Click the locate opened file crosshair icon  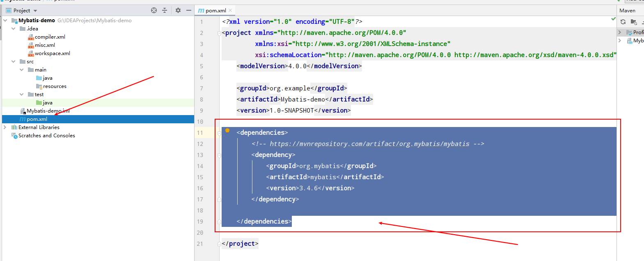point(154,10)
